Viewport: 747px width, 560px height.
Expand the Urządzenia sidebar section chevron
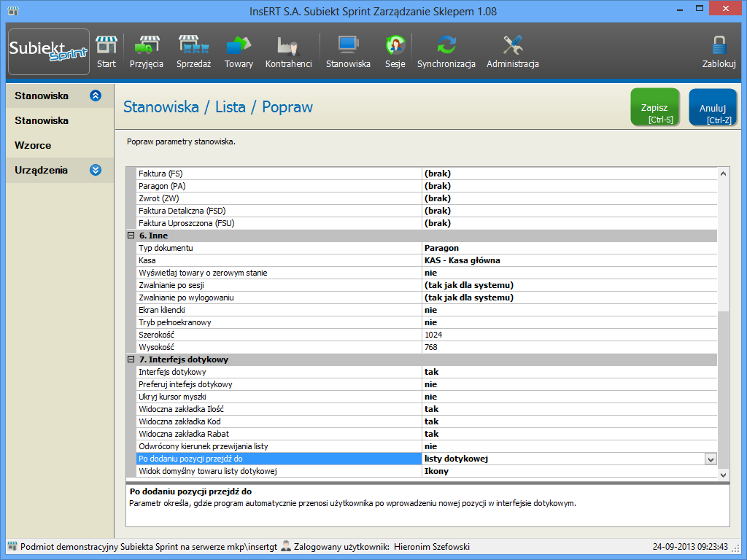(96, 170)
